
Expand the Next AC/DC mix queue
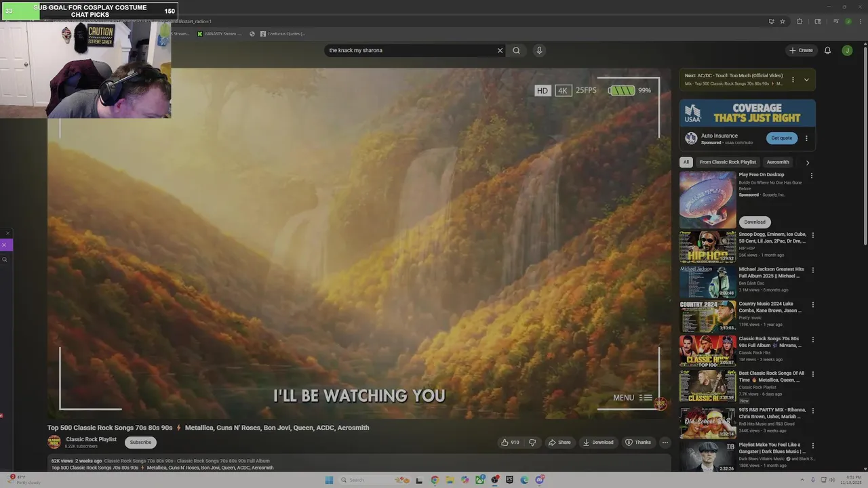806,79
